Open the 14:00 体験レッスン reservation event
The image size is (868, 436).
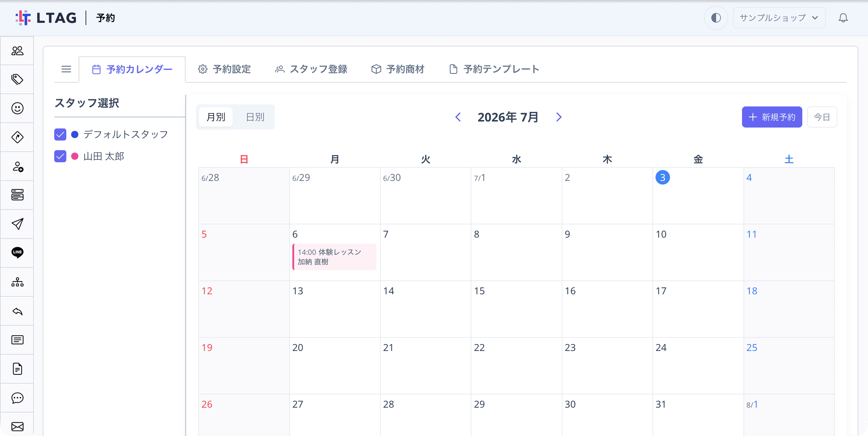pos(334,257)
